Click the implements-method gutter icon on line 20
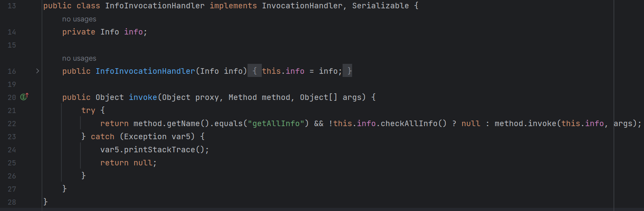 [24, 97]
